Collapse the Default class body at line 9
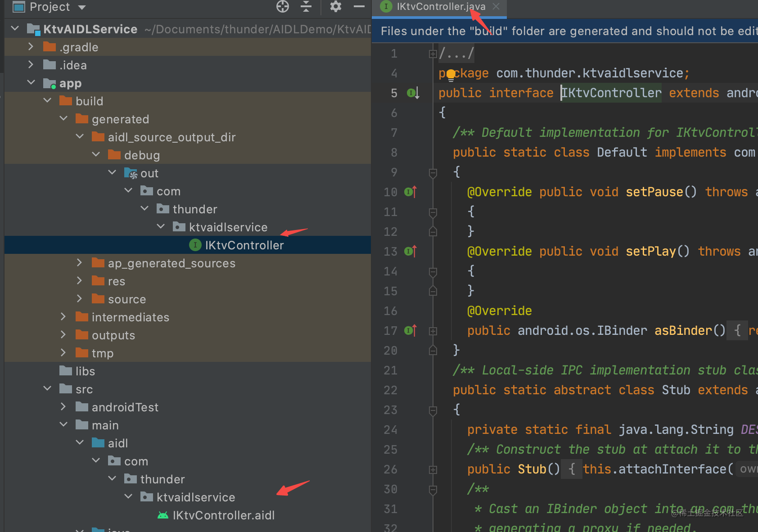Screen dimensions: 758x532 click(433, 172)
